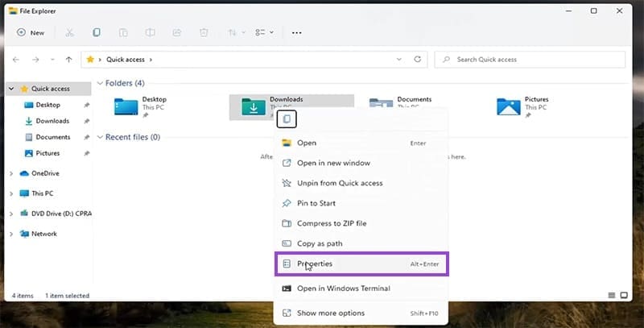Choose Unpin from Quick access
Viewport: 644px width, 328px height.
361,183
